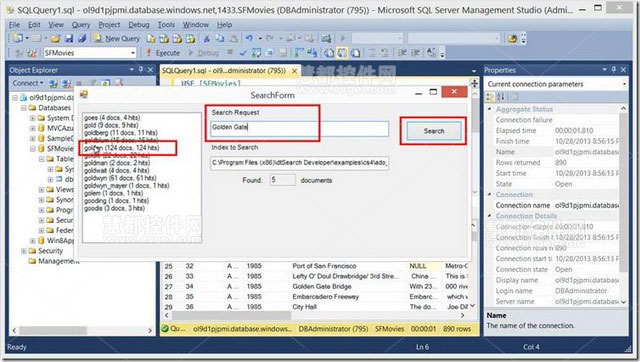This screenshot has height=362, width=640.
Task: Open the Project menu
Action: coord(109,24)
